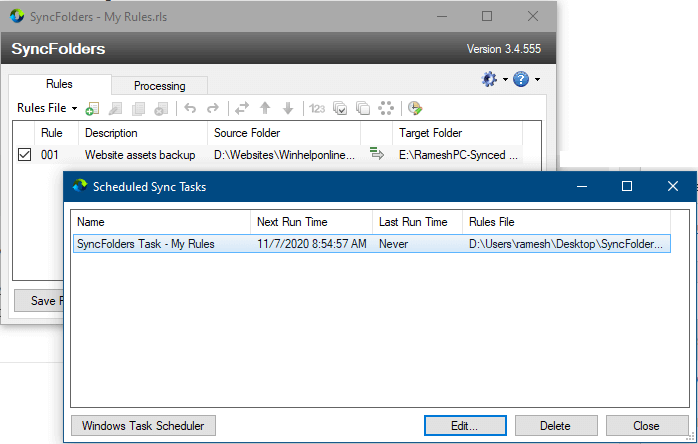Click the Copy rule icon
This screenshot has height=444, width=698.
pyautogui.click(x=138, y=108)
